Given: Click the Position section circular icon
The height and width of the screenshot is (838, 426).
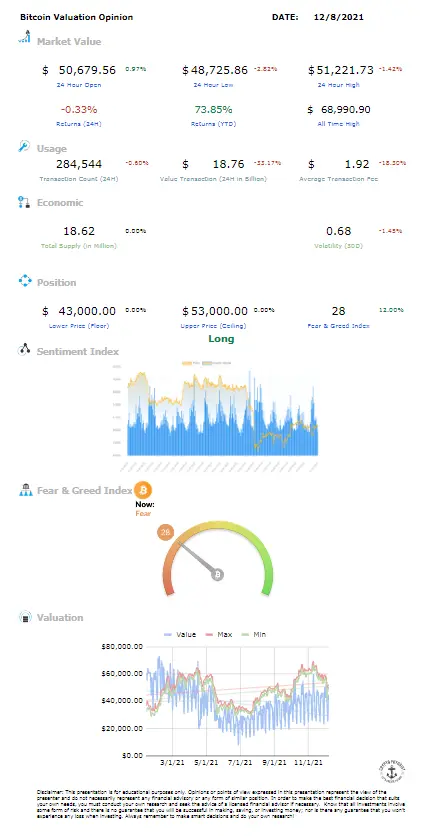Looking at the screenshot, I should click(x=25, y=281).
